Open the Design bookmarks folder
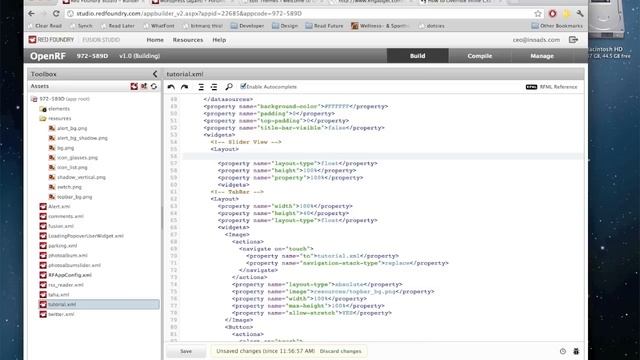Screen dimensions: 640x360 [285, 26]
